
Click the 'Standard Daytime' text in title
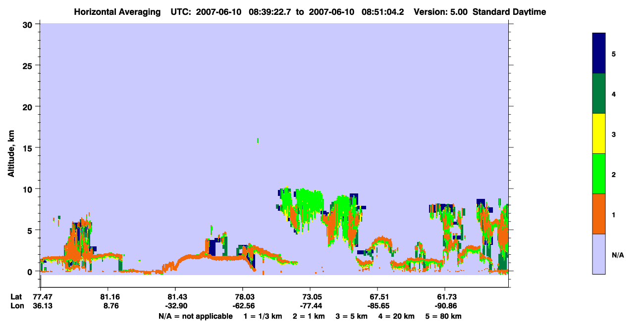[x=509, y=12]
